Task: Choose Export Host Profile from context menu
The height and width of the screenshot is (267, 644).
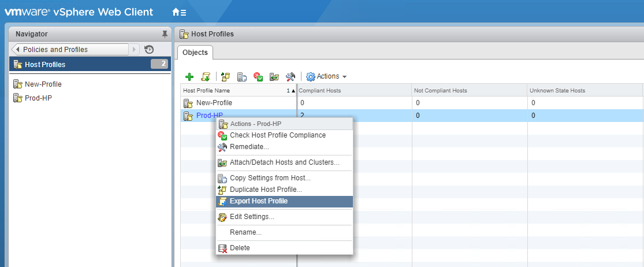Action: [258, 201]
